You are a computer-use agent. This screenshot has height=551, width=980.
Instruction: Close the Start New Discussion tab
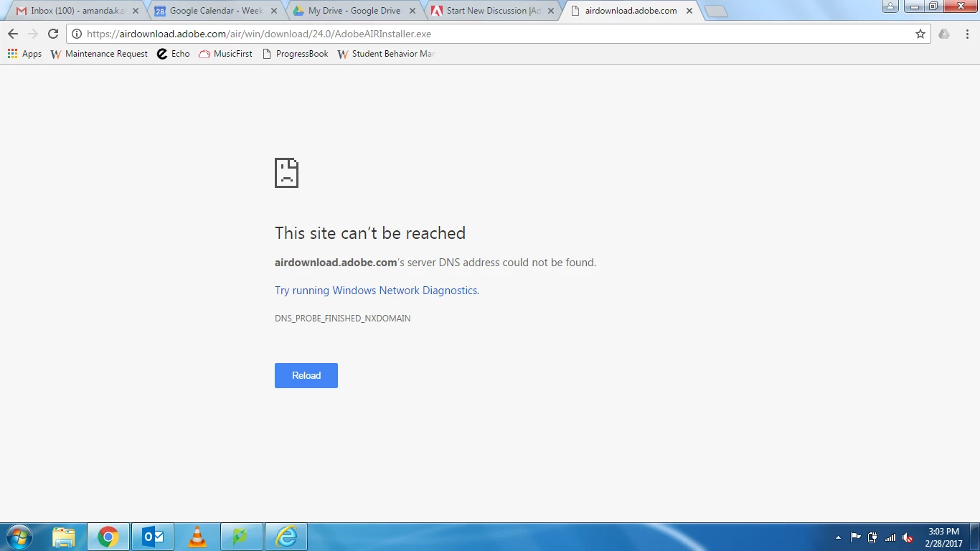[x=551, y=11]
